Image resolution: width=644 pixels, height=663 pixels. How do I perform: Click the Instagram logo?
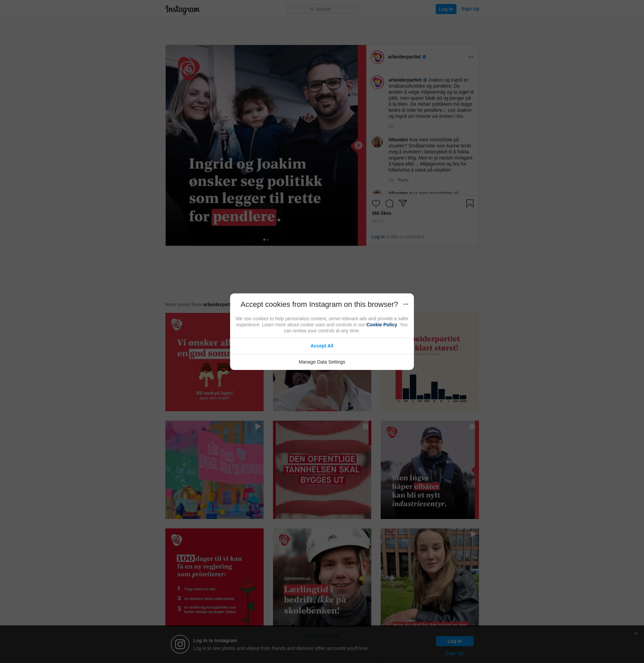(182, 9)
